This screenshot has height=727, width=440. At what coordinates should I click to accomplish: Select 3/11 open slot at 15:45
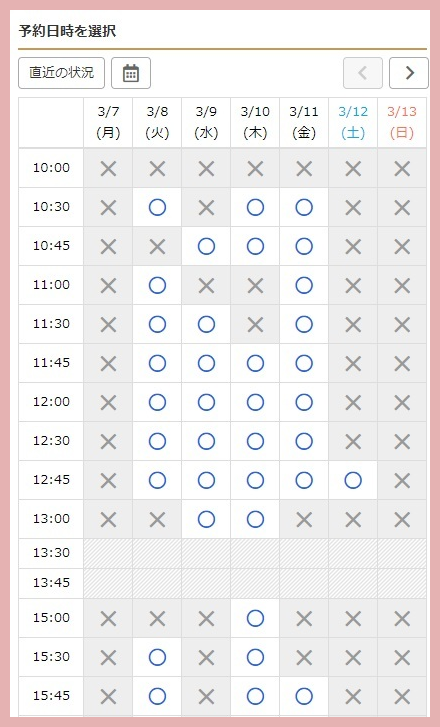tap(304, 696)
